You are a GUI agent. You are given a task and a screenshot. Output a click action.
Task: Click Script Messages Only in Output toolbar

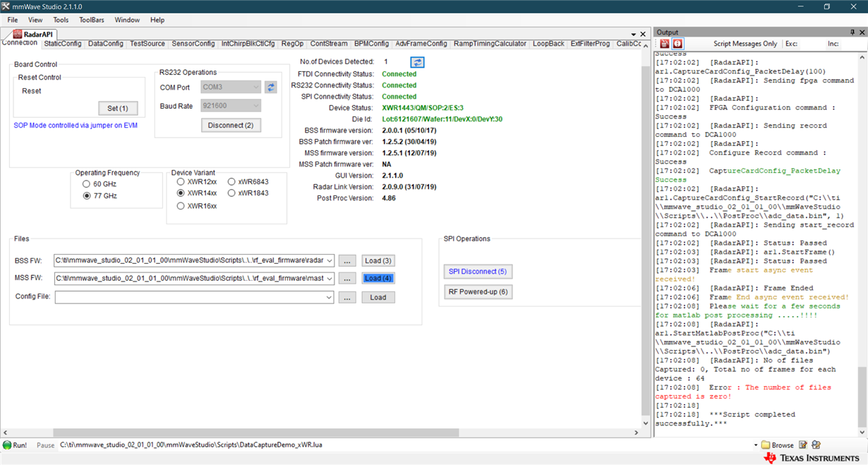tap(745, 44)
